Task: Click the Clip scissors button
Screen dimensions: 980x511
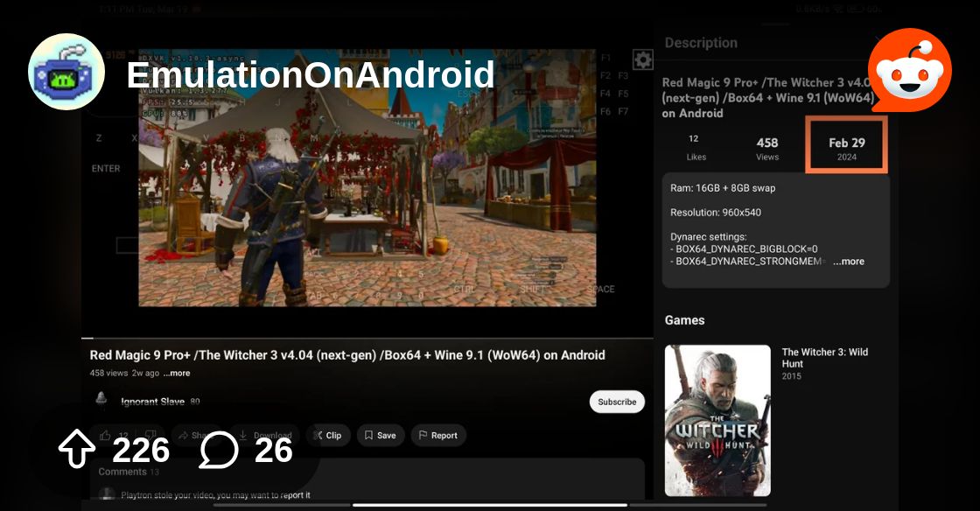Action: click(x=328, y=435)
